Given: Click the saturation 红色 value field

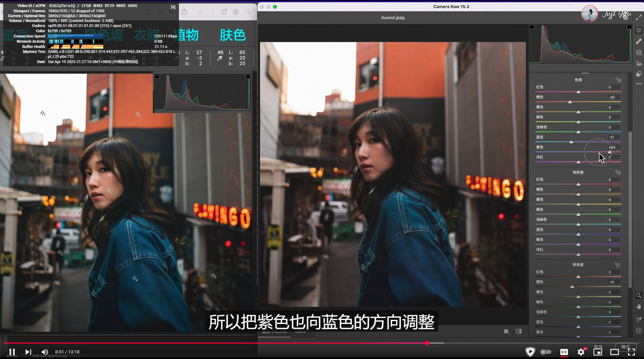Looking at the screenshot, I should (x=614, y=180).
